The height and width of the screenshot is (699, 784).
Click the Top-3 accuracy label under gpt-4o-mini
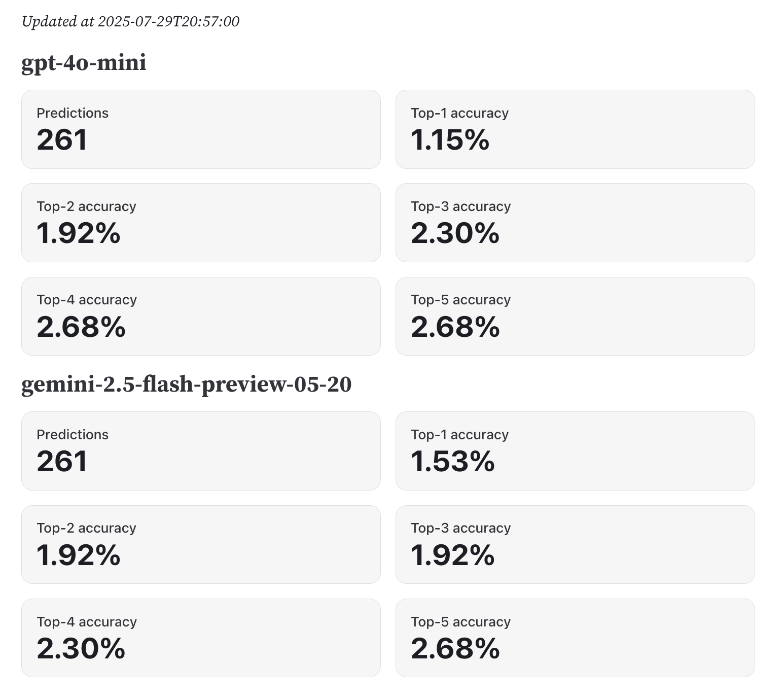(460, 206)
